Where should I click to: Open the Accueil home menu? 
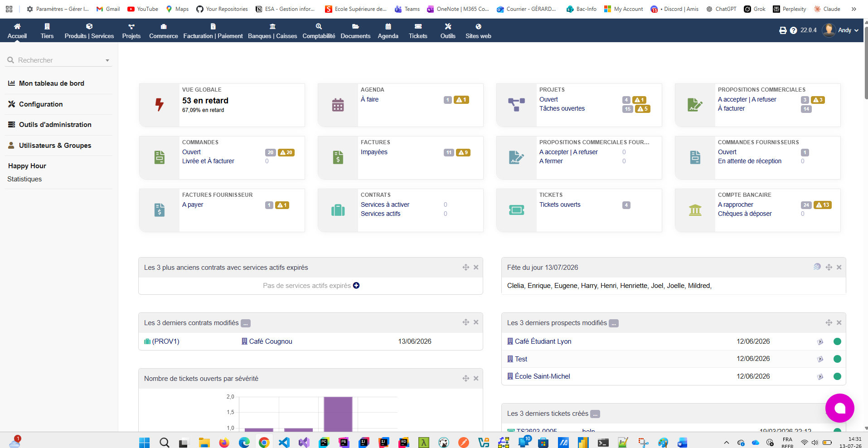pos(17,31)
